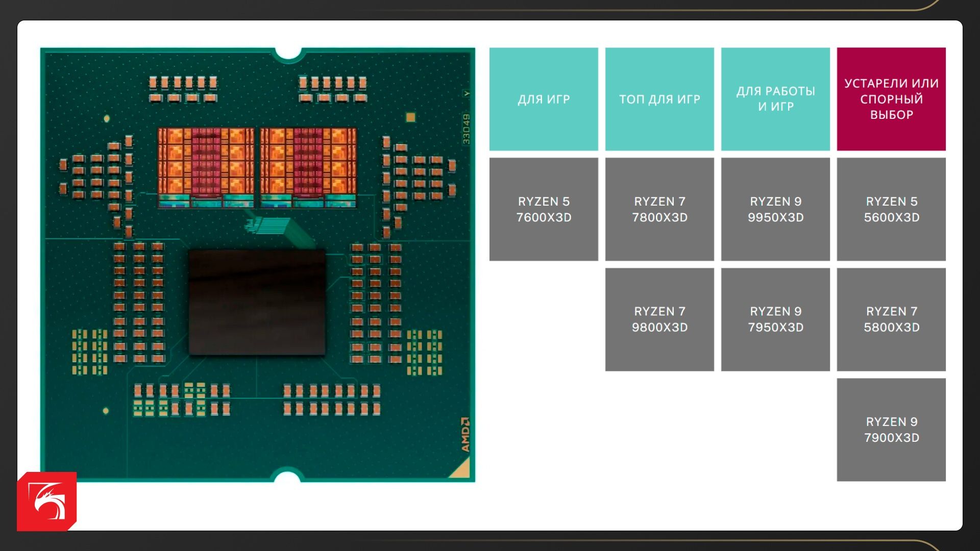This screenshot has height=551, width=980.
Task: Select the ТОП ДЛЯ ИГР header
Action: point(659,99)
